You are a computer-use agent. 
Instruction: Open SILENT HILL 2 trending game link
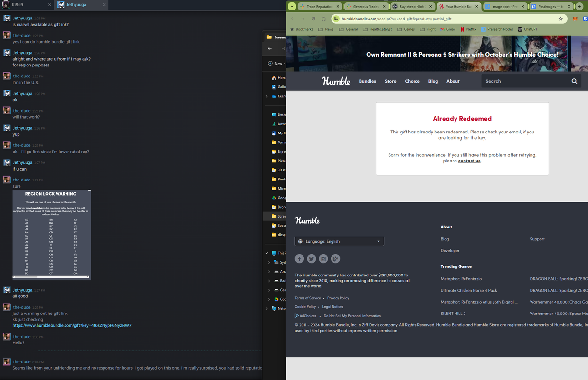[x=453, y=313]
